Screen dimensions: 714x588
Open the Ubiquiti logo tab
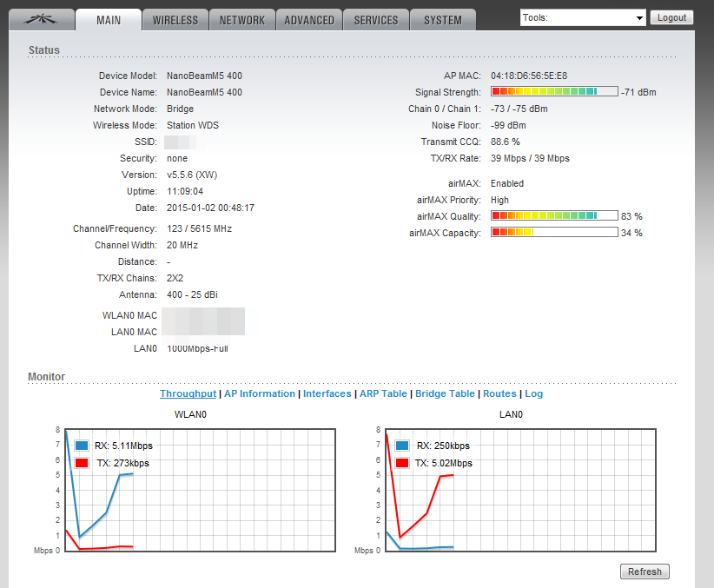pos(42,20)
